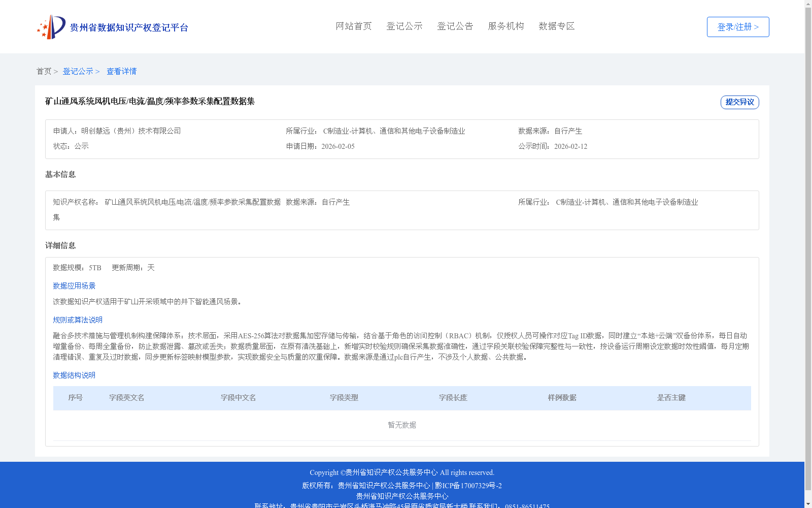
Task: Click the 更新周期：天 field
Action: (133, 268)
